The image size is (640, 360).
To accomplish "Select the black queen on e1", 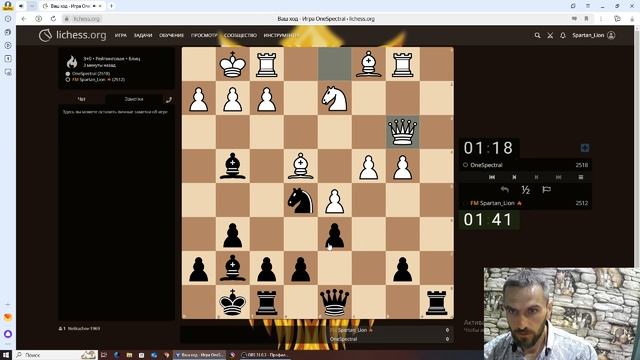I will (334, 302).
